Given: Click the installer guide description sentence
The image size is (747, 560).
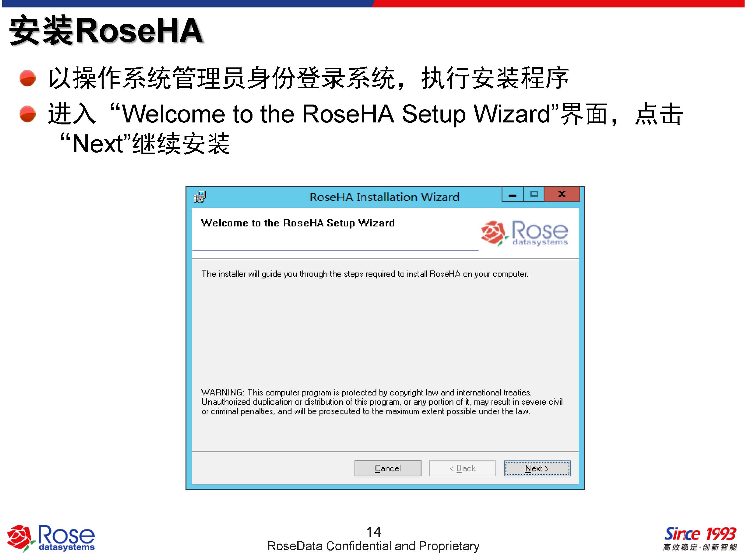Looking at the screenshot, I should pos(365,274).
